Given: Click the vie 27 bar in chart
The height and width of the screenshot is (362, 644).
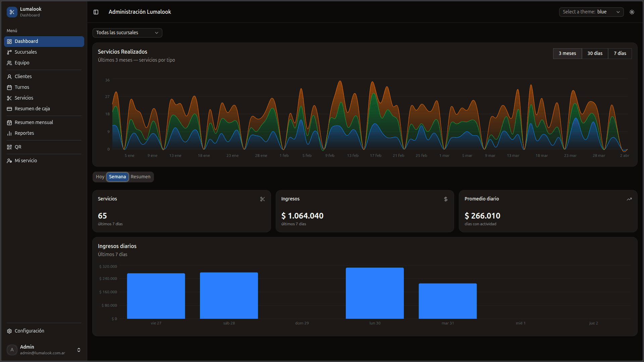Looking at the screenshot, I should point(156,296).
